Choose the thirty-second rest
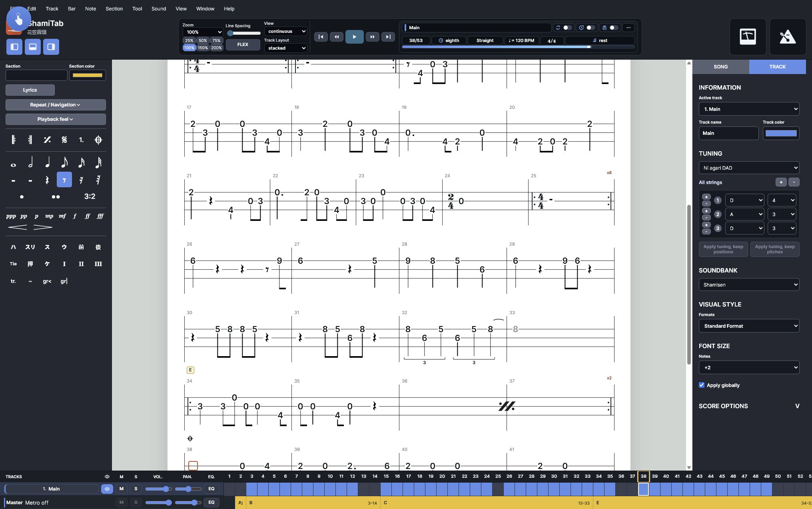 [x=98, y=180]
